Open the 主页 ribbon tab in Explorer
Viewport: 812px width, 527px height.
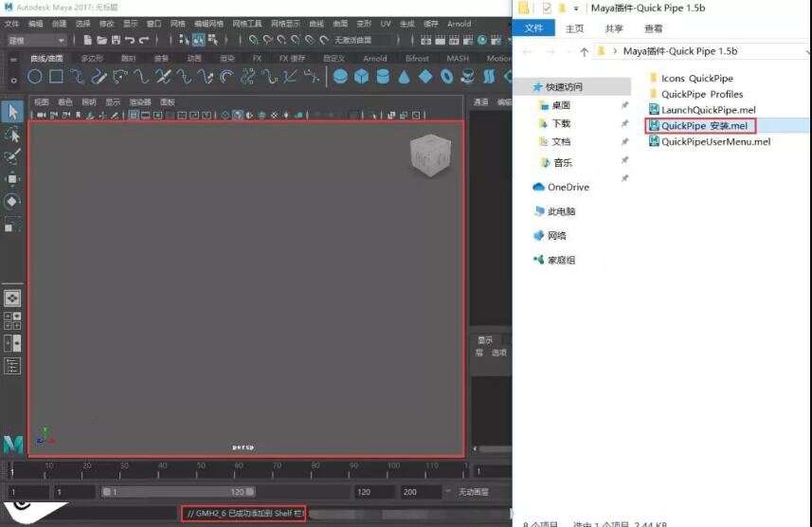click(574, 28)
